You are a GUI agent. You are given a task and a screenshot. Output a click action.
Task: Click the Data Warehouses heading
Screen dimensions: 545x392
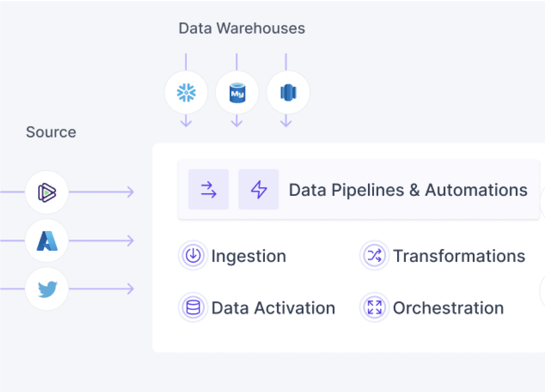tap(242, 28)
